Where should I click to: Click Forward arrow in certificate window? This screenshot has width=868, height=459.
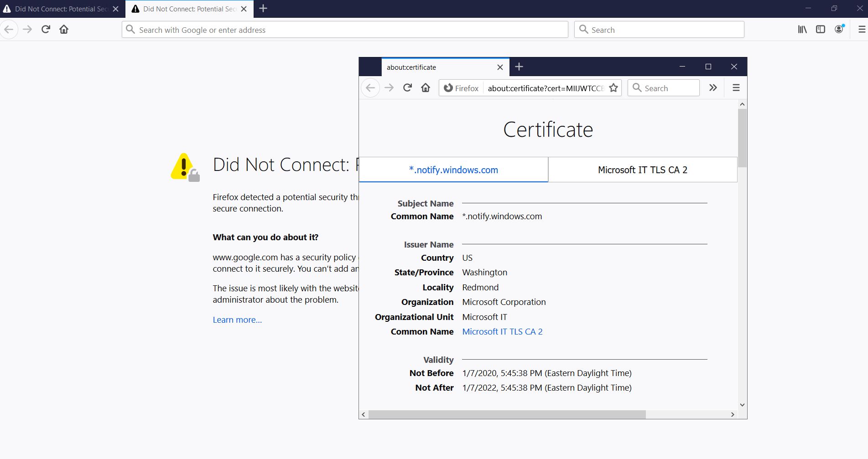389,88
